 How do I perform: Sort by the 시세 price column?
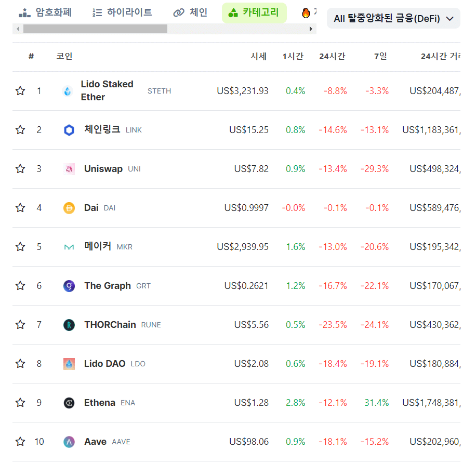click(x=259, y=56)
